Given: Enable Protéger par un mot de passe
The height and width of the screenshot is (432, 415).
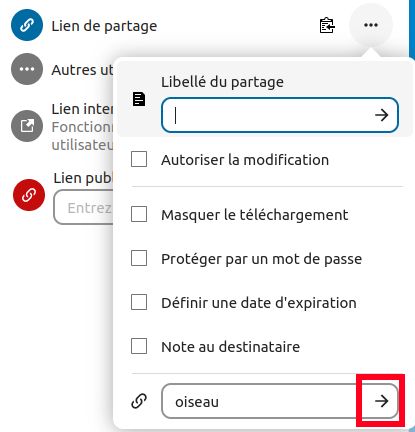Looking at the screenshot, I should click(139, 258).
